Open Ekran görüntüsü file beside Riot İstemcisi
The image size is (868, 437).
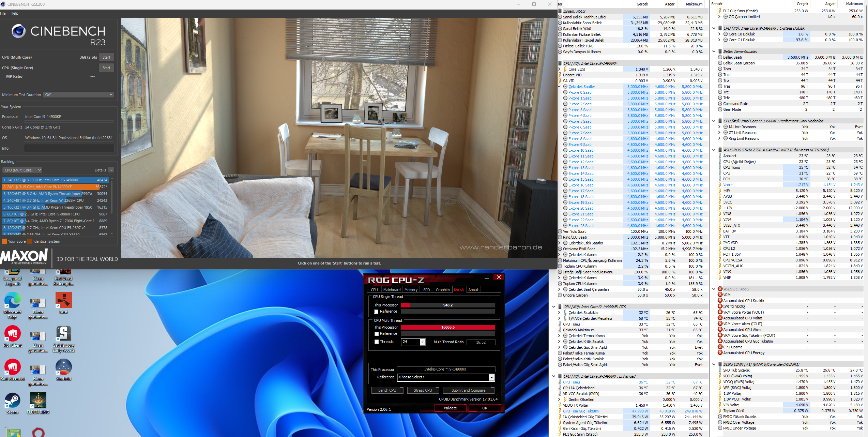pos(38,375)
